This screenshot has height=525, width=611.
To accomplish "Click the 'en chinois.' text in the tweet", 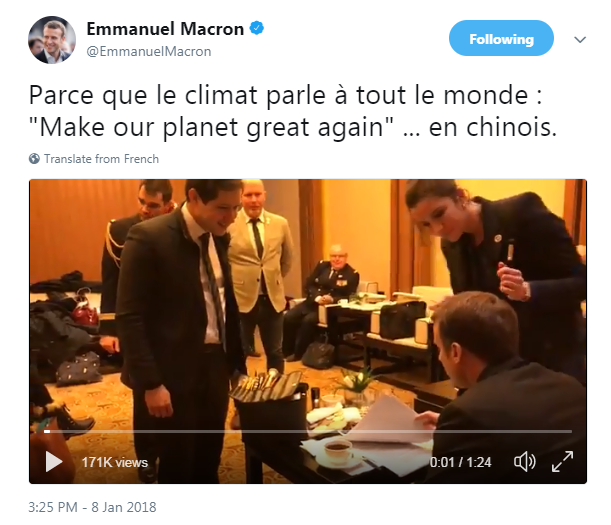I will [x=493, y=127].
